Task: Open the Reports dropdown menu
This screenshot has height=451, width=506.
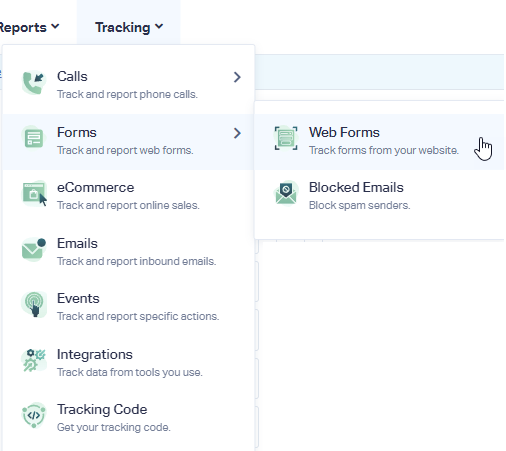Action: [x=29, y=27]
